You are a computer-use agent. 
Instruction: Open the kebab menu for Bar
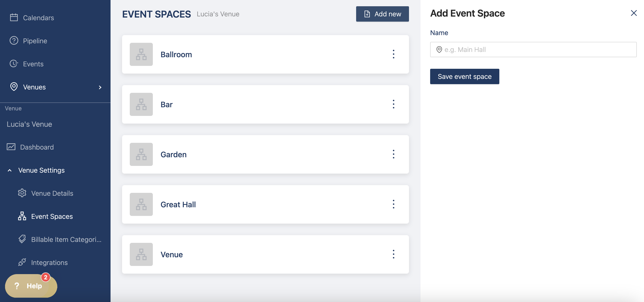click(393, 104)
